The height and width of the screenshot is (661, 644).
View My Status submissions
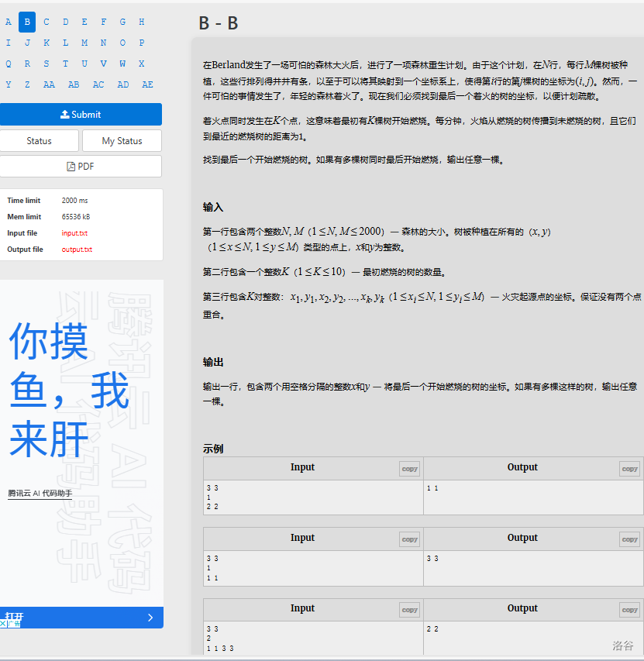pos(122,141)
